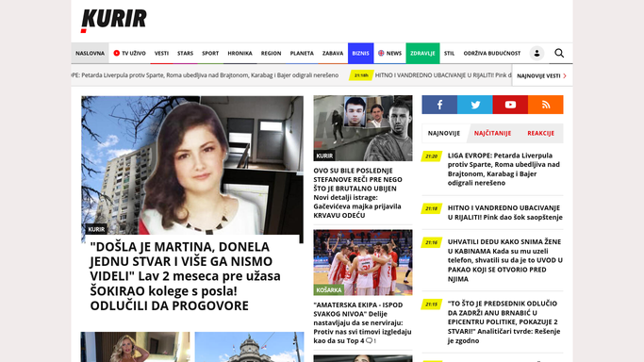
Task: Open search with the magnifier icon
Action: click(559, 54)
